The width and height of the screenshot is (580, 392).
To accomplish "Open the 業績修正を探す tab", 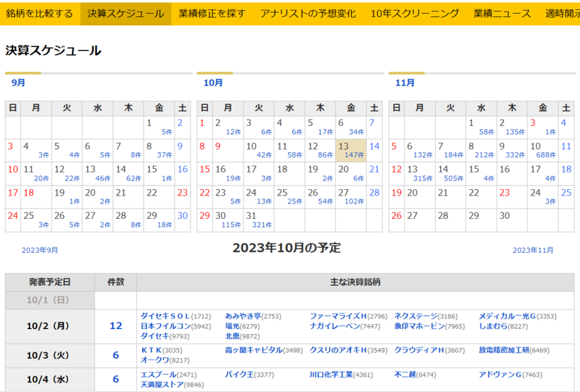I will pyautogui.click(x=212, y=14).
